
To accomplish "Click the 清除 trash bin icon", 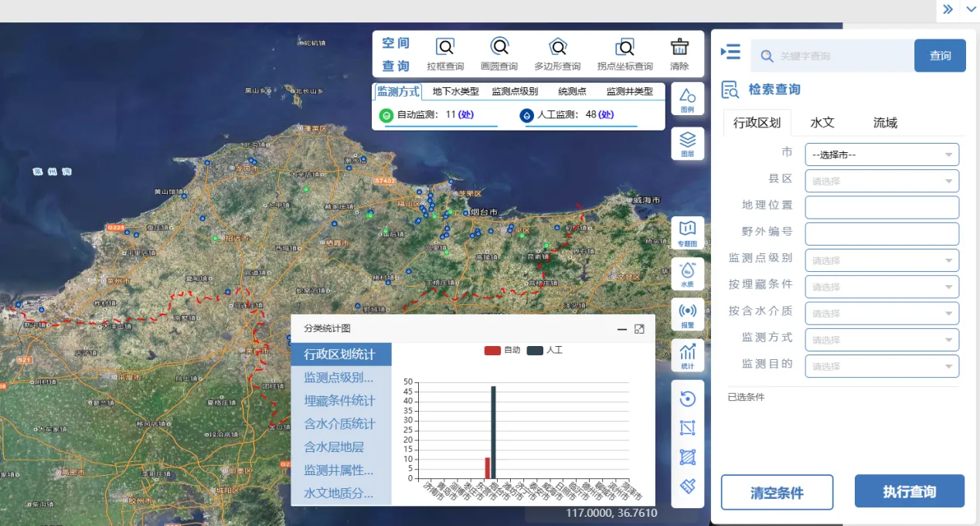I will (679, 54).
